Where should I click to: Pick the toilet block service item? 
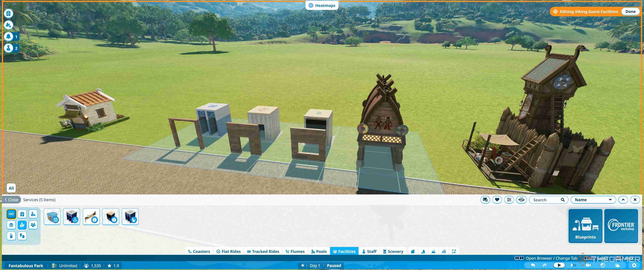[x=130, y=216]
